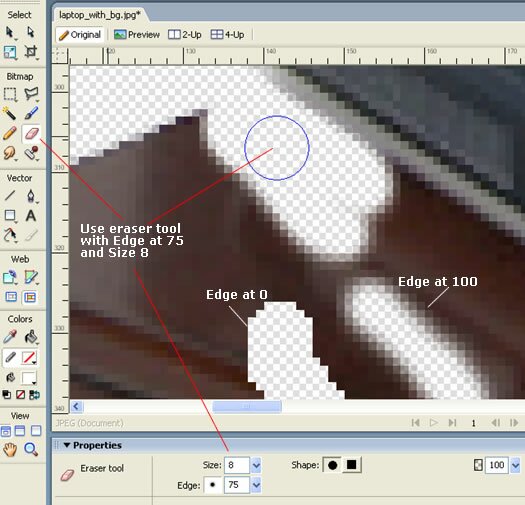This screenshot has width=525, height=505.
Task: Choose the Paint Bucket tool
Action: point(31,337)
